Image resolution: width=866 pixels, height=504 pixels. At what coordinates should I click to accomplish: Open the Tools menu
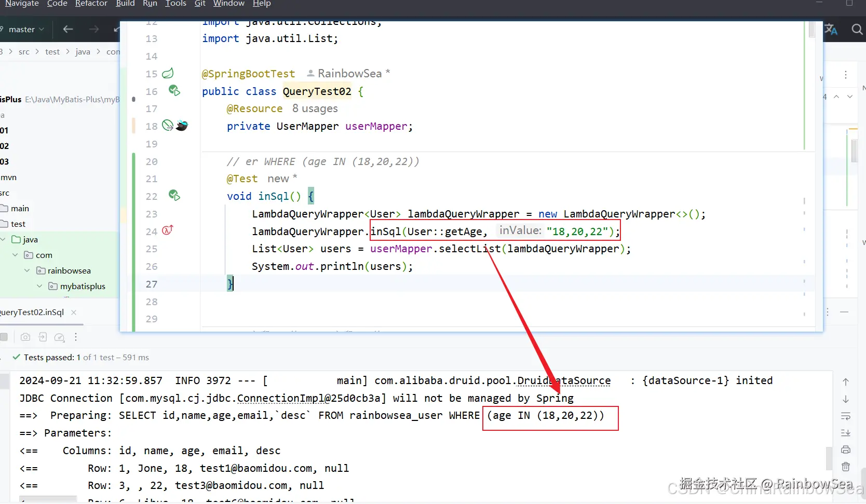[x=175, y=4]
